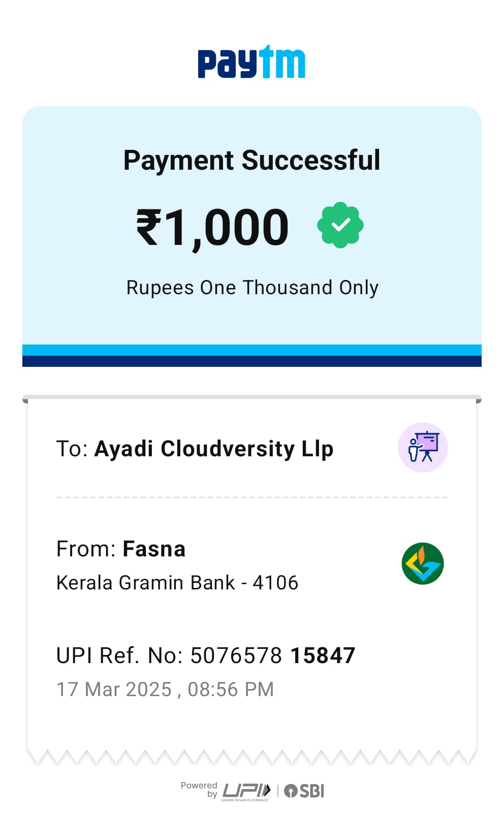Select the UPI Ref. No value
This screenshot has height=813, width=504.
coord(272,655)
